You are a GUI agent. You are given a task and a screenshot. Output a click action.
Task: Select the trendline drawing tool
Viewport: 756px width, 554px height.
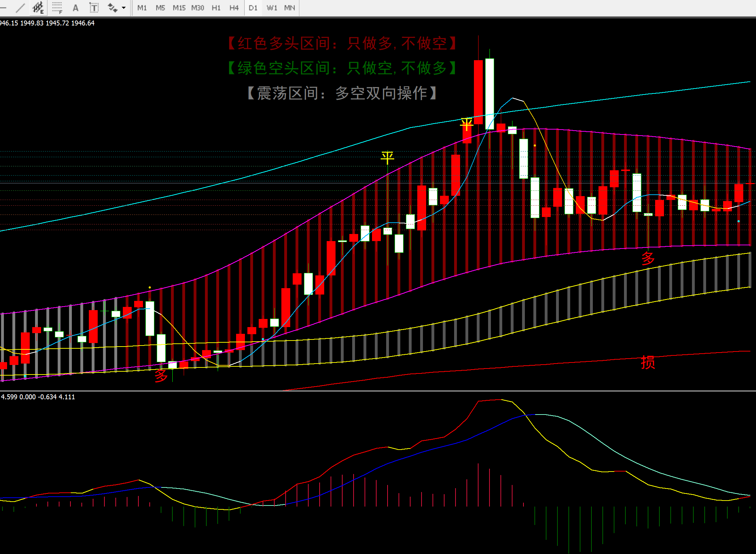21,7
